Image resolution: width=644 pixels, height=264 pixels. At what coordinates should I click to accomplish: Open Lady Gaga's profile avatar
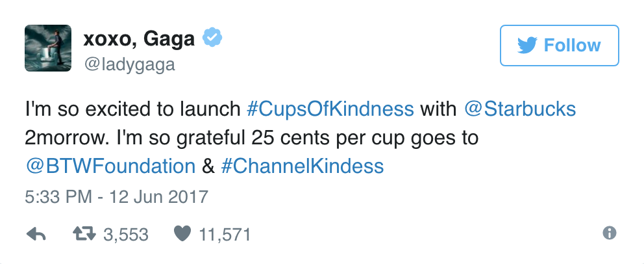(x=47, y=49)
